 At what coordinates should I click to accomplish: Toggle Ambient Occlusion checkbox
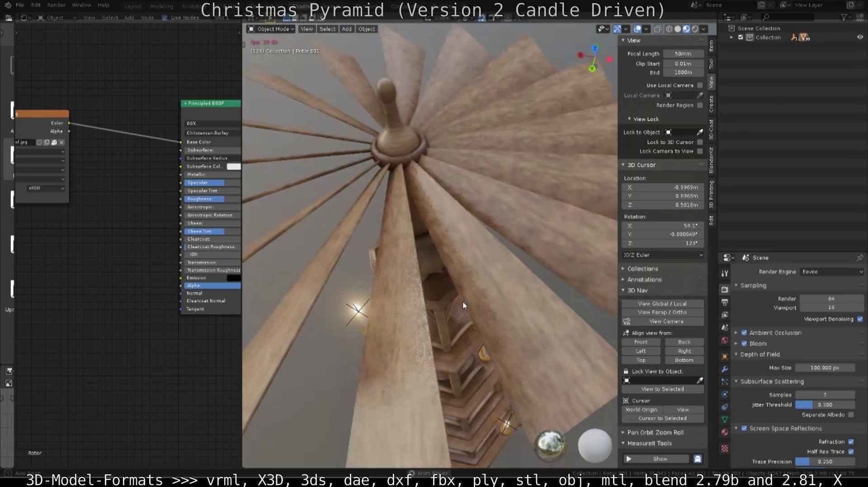point(744,333)
